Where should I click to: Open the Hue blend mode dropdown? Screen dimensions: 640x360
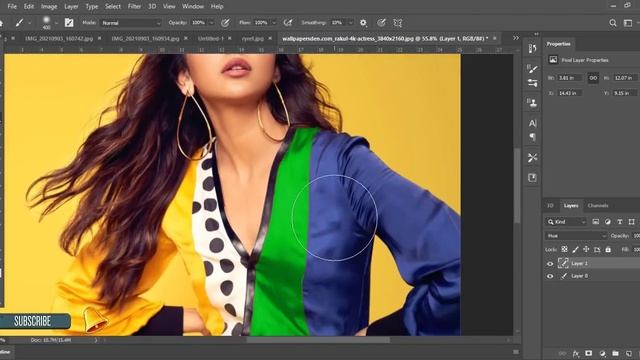(576, 236)
